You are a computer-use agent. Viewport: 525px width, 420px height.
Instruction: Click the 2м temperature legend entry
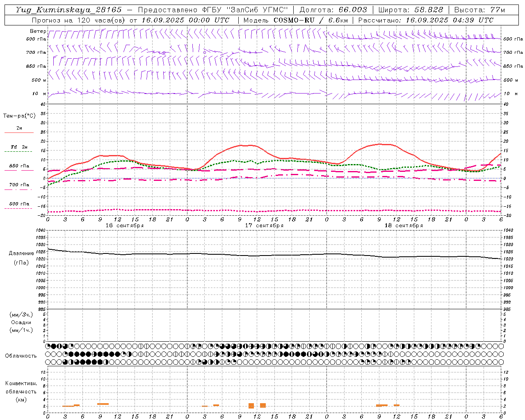click(19, 128)
